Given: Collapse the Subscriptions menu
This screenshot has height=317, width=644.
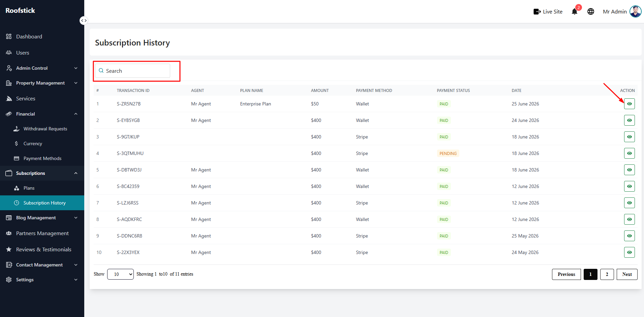Looking at the screenshot, I should coord(42,173).
